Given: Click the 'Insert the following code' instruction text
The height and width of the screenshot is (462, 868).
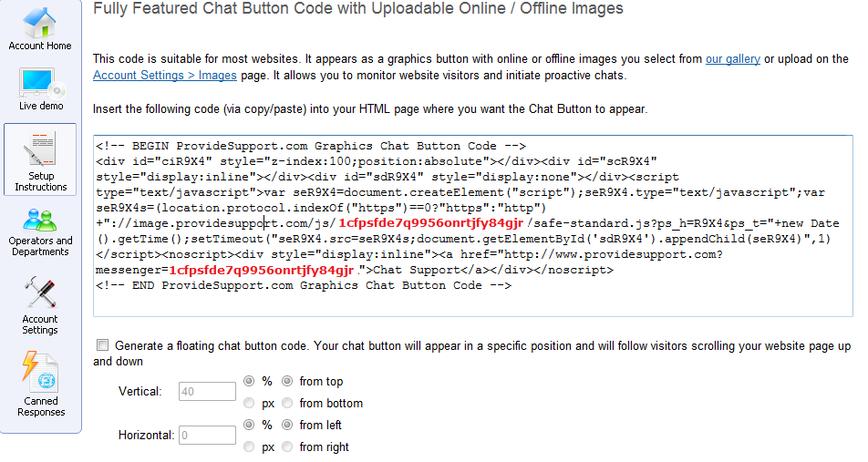Looking at the screenshot, I should coord(370,109).
